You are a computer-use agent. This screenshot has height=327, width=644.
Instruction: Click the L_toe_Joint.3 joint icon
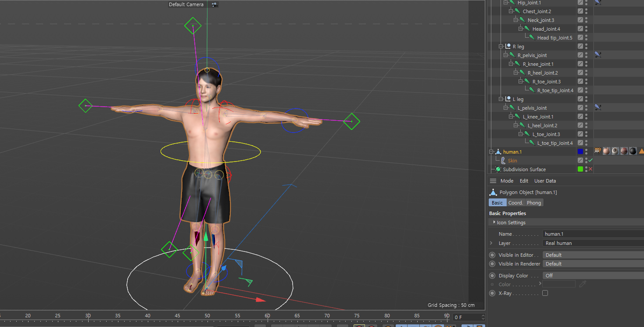[x=527, y=134]
